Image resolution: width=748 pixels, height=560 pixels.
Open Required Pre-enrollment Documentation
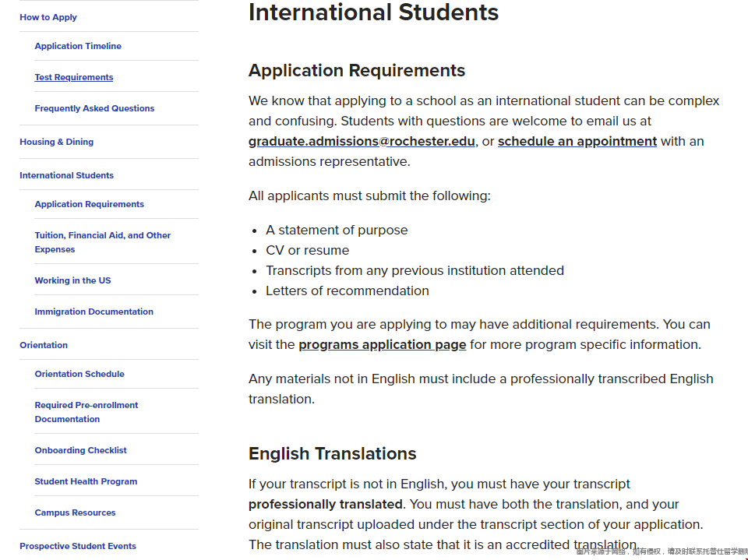click(86, 412)
